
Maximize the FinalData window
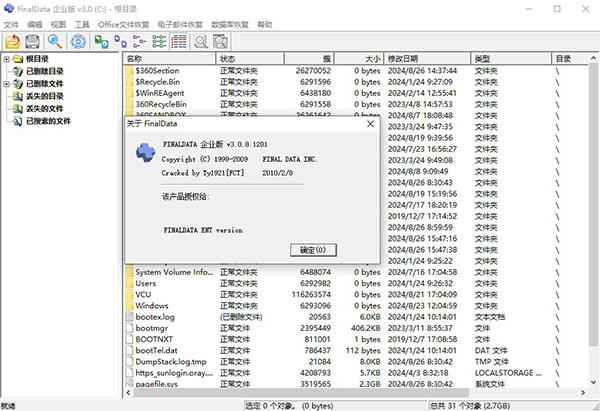[x=557, y=8]
